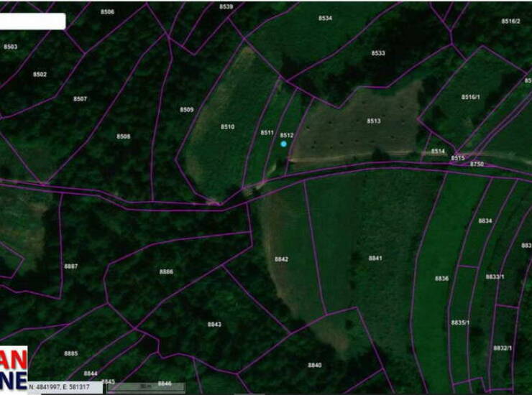The image size is (532, 395).
Task: Select parcel label 8835/1
Action: pyautogui.click(x=460, y=322)
